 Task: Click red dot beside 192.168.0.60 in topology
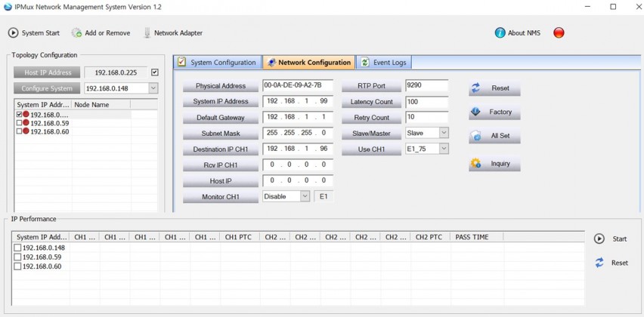26,131
